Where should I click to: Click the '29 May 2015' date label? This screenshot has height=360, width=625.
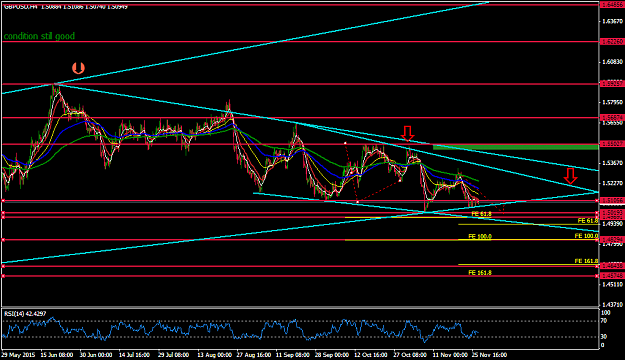click(18, 355)
